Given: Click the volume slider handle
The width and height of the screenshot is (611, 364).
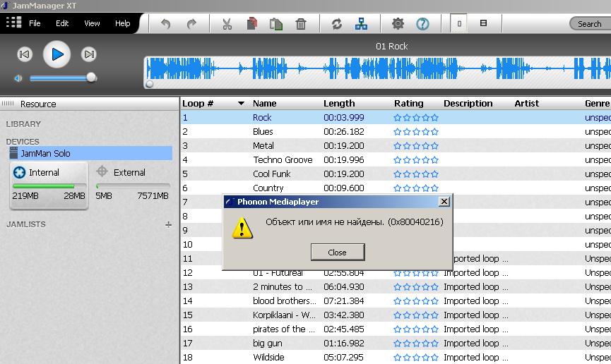Looking at the screenshot, I should [x=91, y=78].
